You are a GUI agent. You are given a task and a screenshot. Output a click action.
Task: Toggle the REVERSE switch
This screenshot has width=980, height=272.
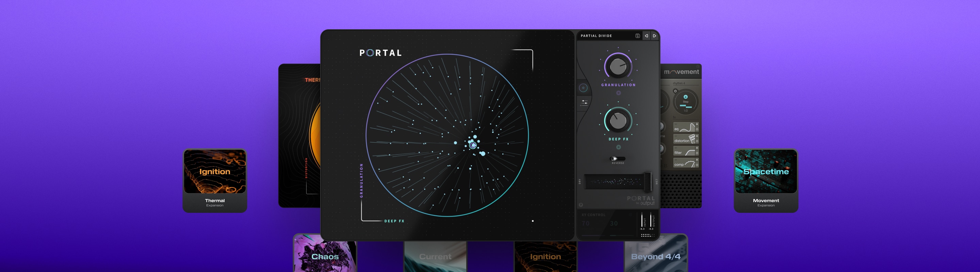coord(618,158)
